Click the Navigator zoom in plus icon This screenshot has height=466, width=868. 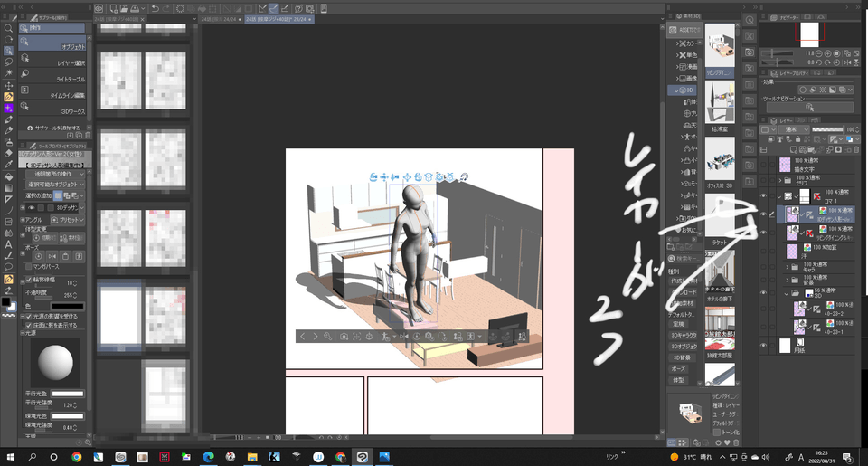tap(827, 53)
